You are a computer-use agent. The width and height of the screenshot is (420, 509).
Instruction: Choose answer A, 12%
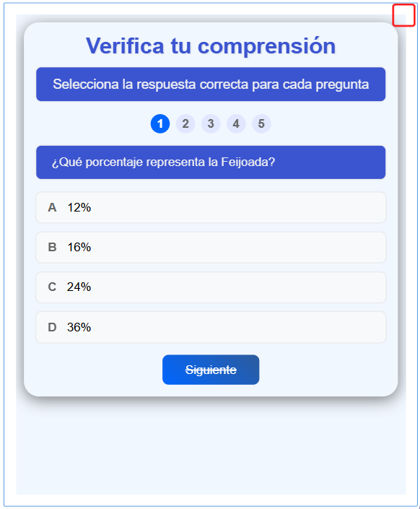211,207
